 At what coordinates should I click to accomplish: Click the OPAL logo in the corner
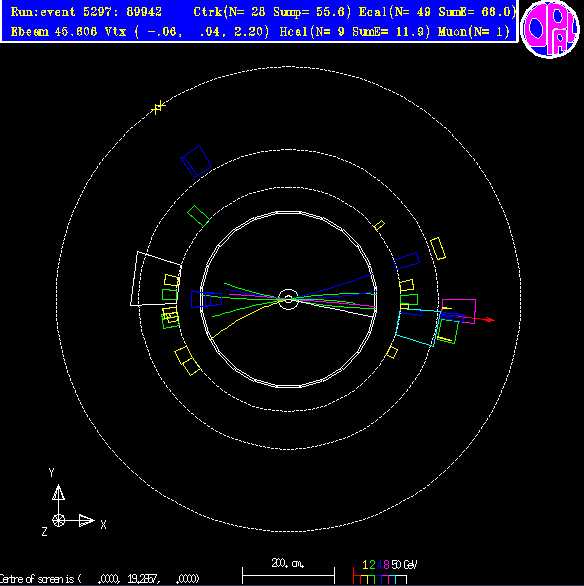550,29
